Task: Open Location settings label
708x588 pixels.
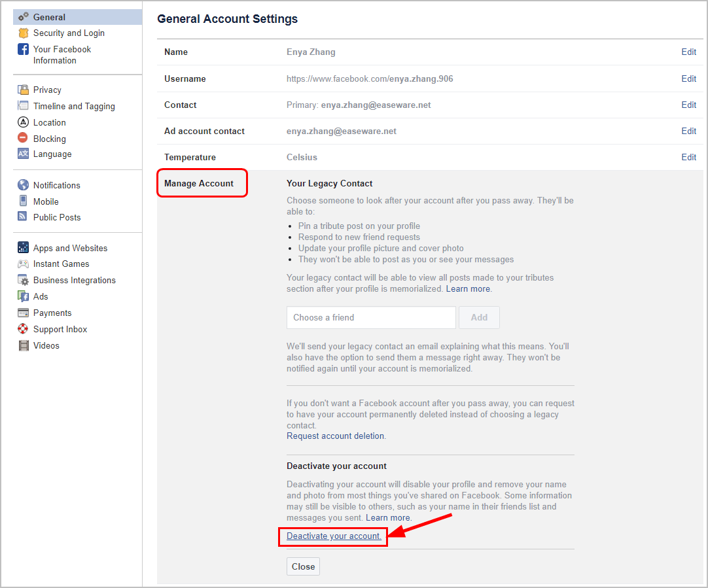Action: point(49,122)
